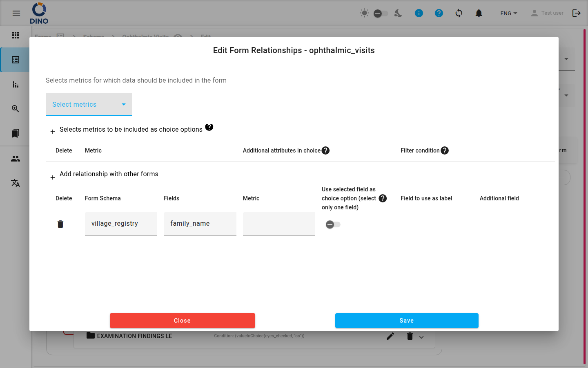The image size is (588, 368).
Task: Click the logout icon
Action: click(577, 13)
